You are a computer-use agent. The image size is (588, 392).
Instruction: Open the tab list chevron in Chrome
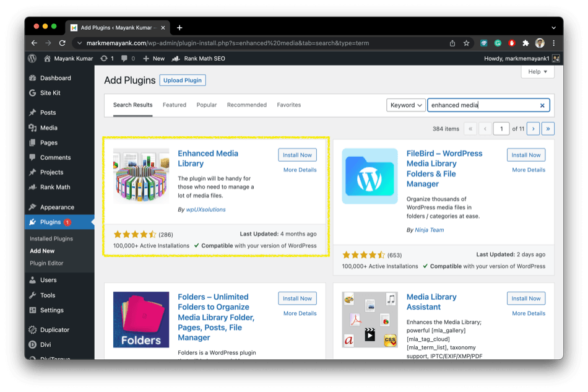(553, 28)
